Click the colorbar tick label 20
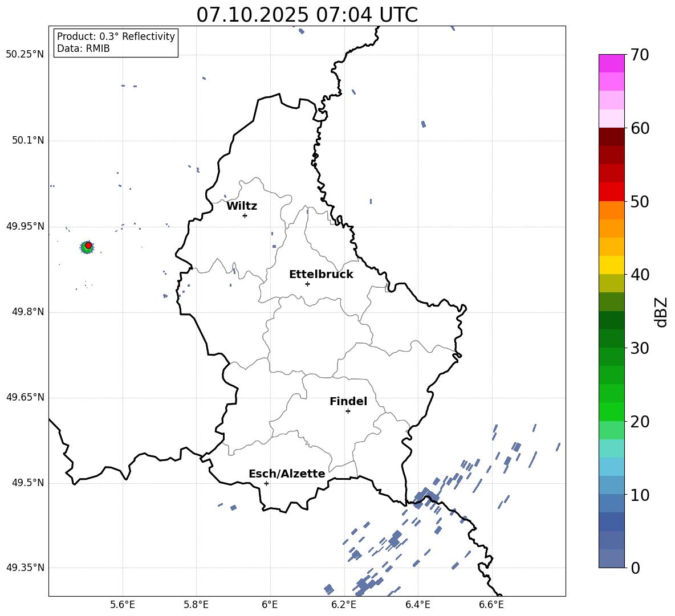 (640, 422)
